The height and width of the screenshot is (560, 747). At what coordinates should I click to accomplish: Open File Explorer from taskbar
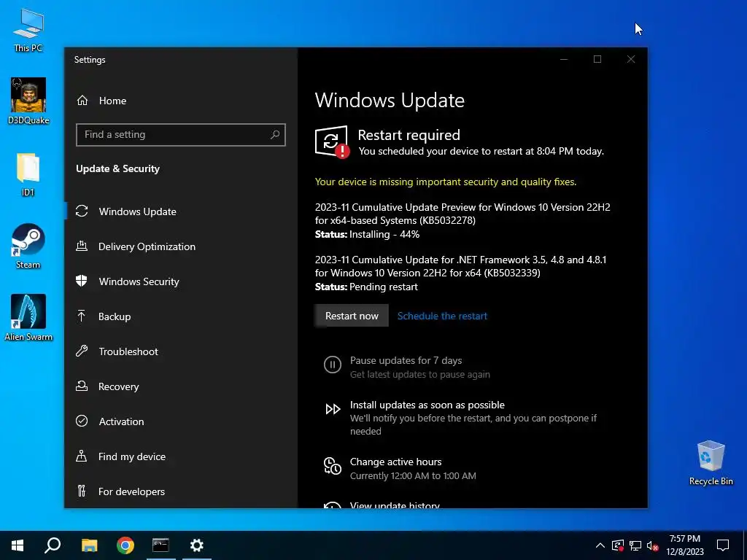tap(89, 545)
